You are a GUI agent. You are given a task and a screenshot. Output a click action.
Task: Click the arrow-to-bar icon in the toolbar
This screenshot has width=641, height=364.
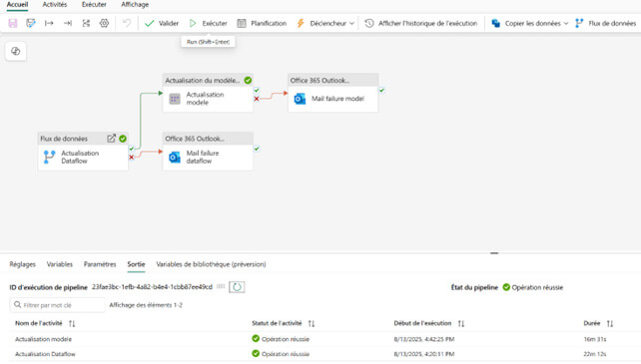pos(68,23)
